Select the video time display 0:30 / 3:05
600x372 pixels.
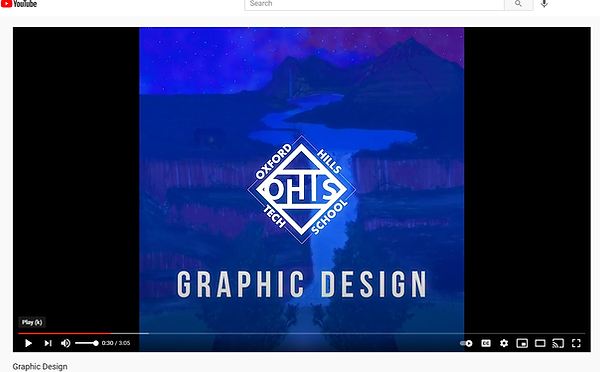tap(116, 343)
